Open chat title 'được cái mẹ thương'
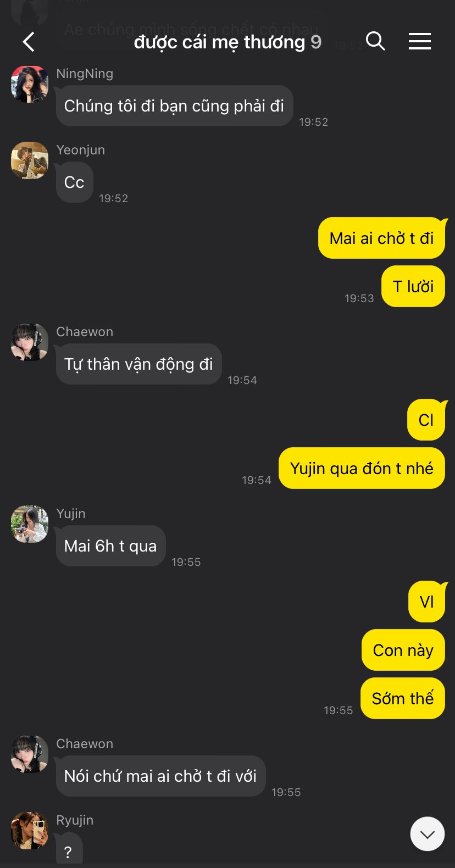Image resolution: width=455 pixels, height=868 pixels. (x=219, y=42)
